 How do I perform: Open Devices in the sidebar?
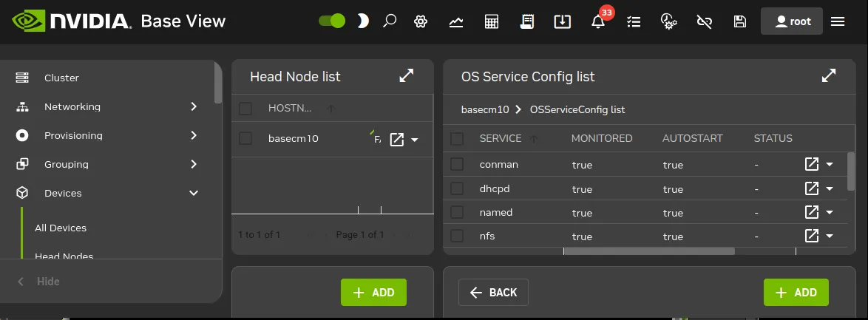63,193
